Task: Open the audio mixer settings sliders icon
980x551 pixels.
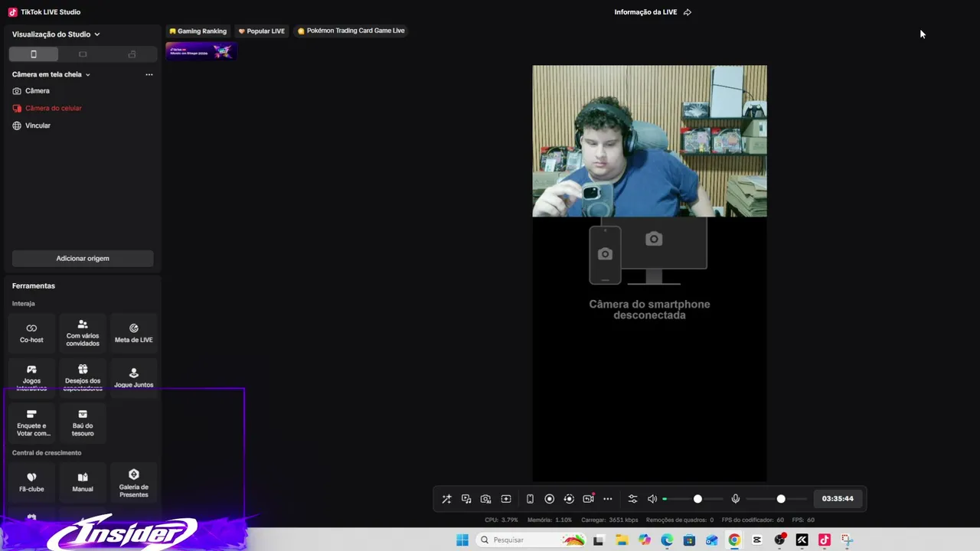Action: (632, 499)
